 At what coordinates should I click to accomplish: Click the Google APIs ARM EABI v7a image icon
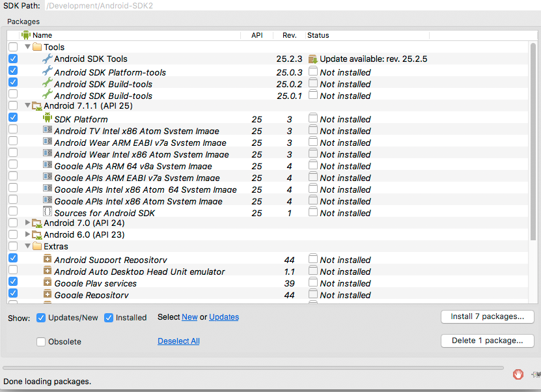(x=48, y=176)
